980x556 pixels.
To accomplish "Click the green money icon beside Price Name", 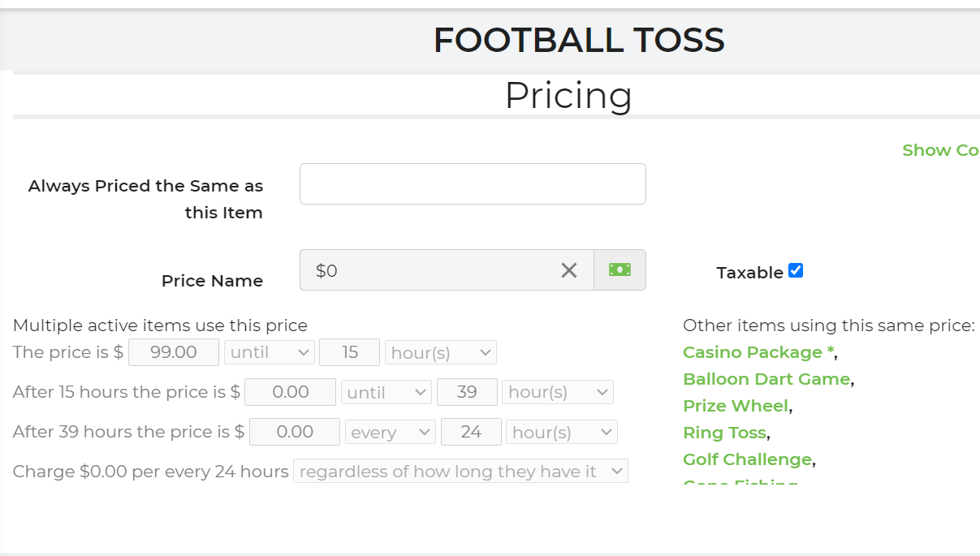I will (x=620, y=270).
